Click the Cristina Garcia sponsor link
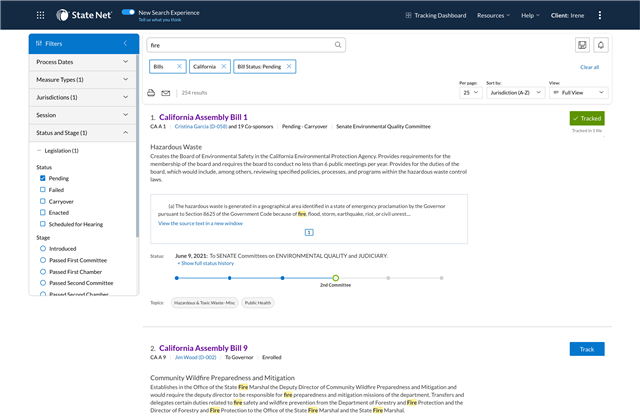Image resolution: width=640 pixels, height=420 pixels. 200,127
